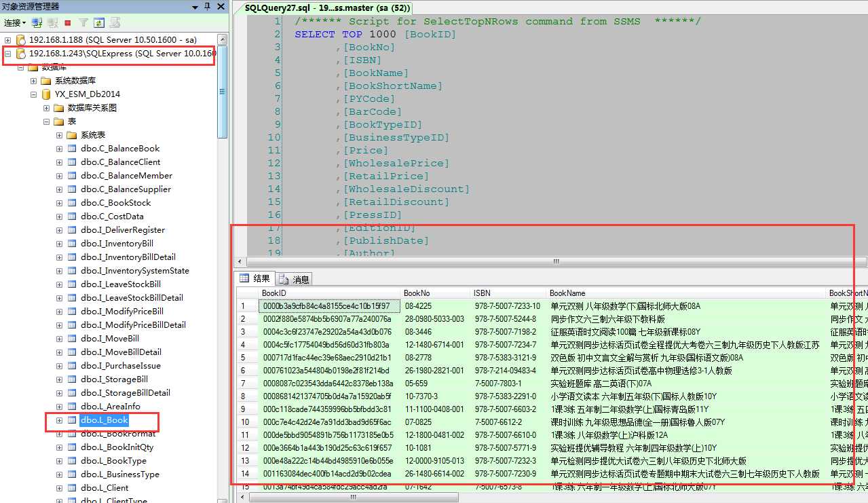Click the dbo.I_LeaveStockBill table icon

point(72,284)
